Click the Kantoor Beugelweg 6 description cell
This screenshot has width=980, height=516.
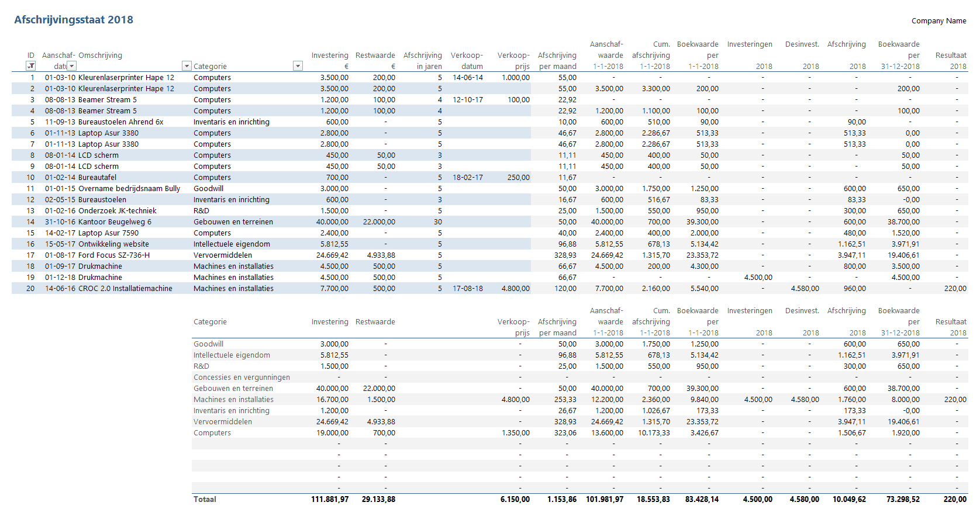tap(115, 222)
